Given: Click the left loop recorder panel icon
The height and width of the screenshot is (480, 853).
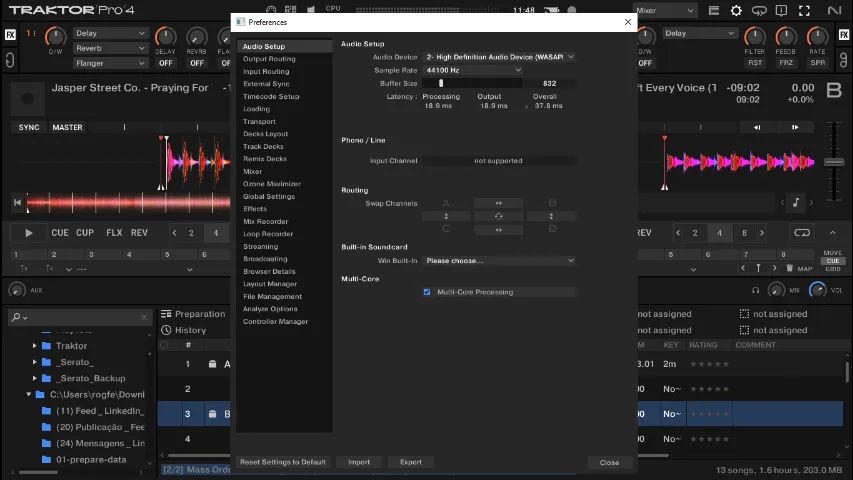Looking at the screenshot, I should pos(10,59).
